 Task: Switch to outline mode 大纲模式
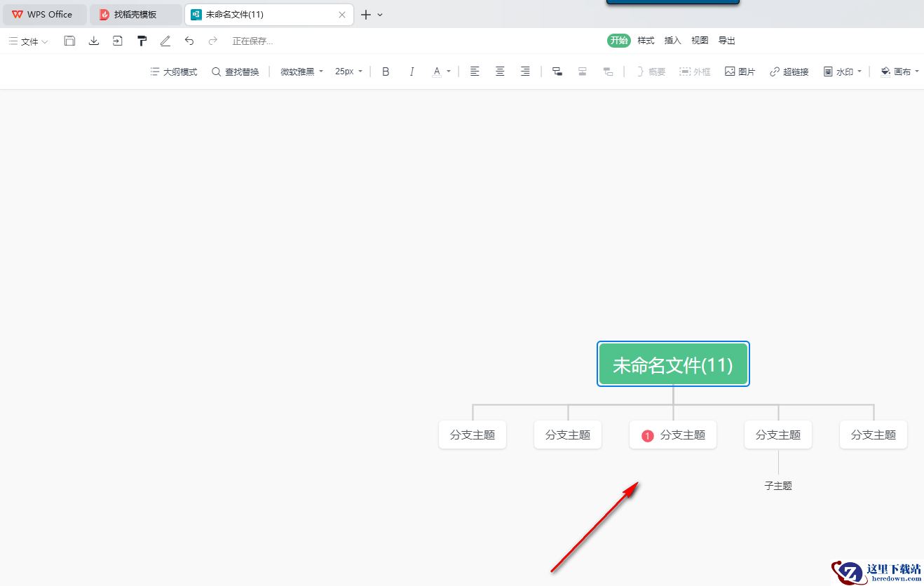pos(174,71)
